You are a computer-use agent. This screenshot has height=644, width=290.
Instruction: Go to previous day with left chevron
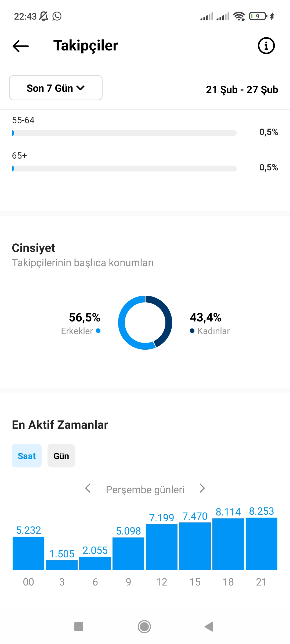(x=88, y=488)
